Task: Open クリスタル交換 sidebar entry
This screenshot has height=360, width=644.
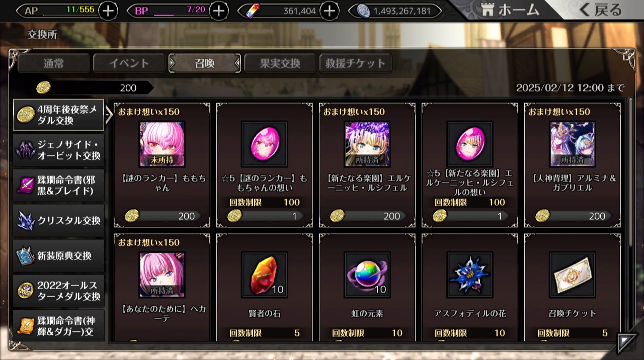Action: (59, 221)
